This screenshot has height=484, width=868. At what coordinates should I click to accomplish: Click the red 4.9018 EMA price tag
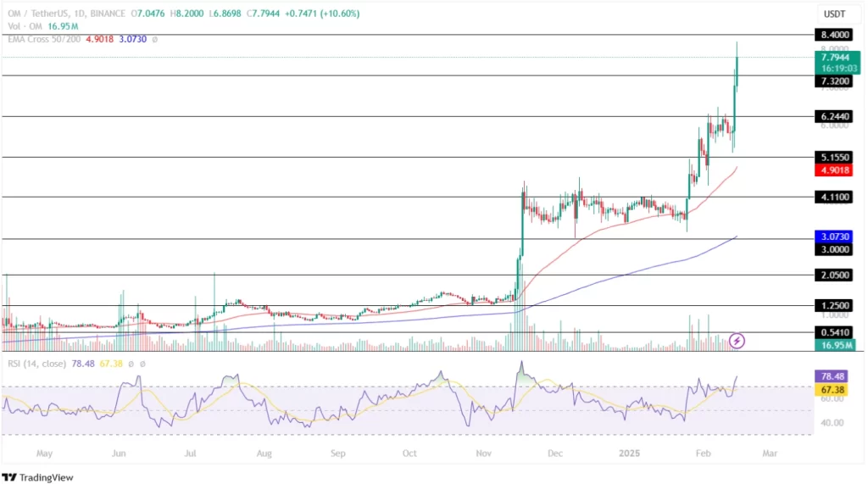click(x=835, y=170)
